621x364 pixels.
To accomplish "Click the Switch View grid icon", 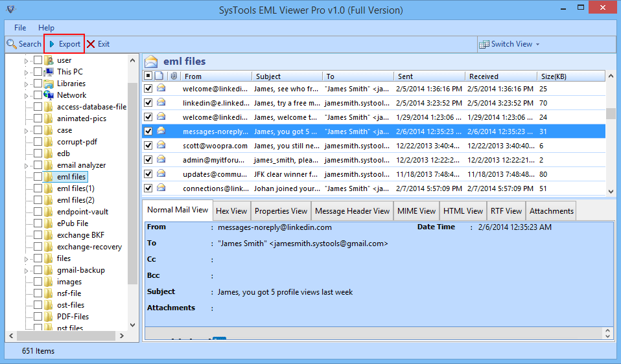I will (x=484, y=44).
